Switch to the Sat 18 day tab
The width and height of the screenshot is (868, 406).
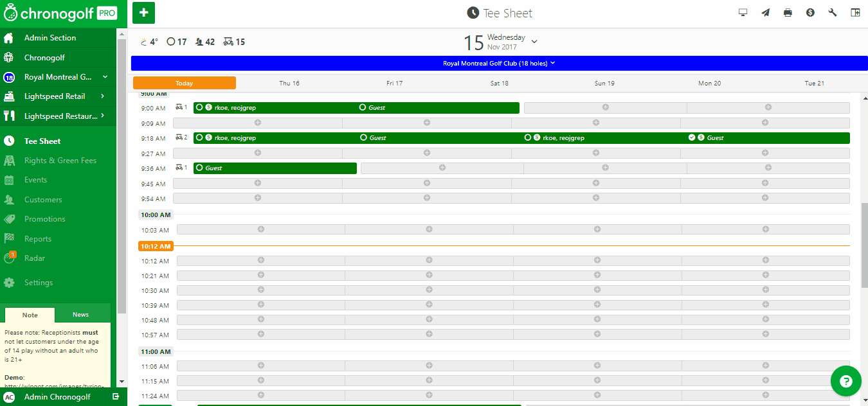pos(499,83)
